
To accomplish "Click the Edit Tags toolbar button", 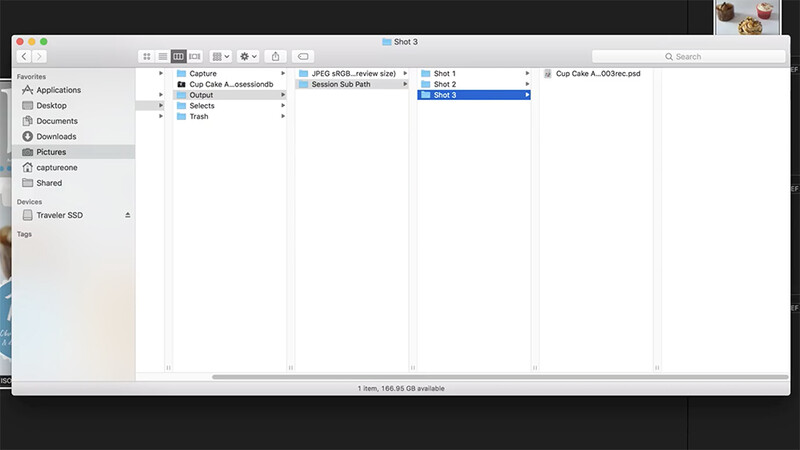I will click(x=303, y=57).
